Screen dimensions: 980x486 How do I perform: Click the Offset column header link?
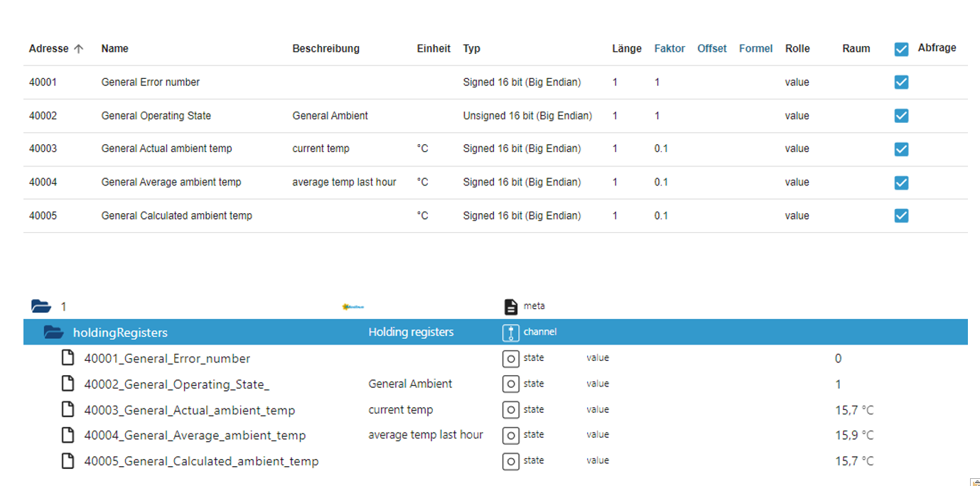coord(711,49)
